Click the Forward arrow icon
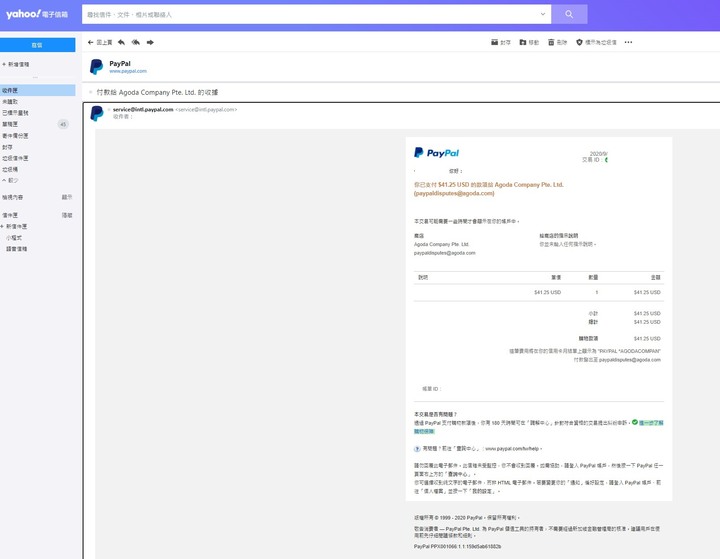 tap(150, 42)
